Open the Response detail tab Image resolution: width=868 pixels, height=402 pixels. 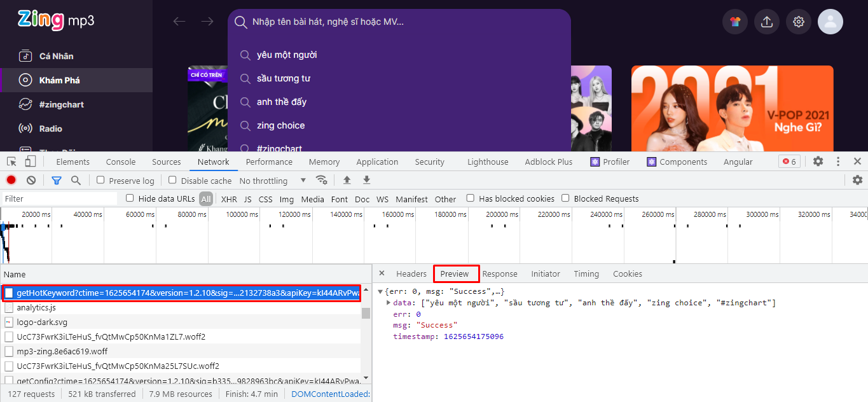coord(500,274)
